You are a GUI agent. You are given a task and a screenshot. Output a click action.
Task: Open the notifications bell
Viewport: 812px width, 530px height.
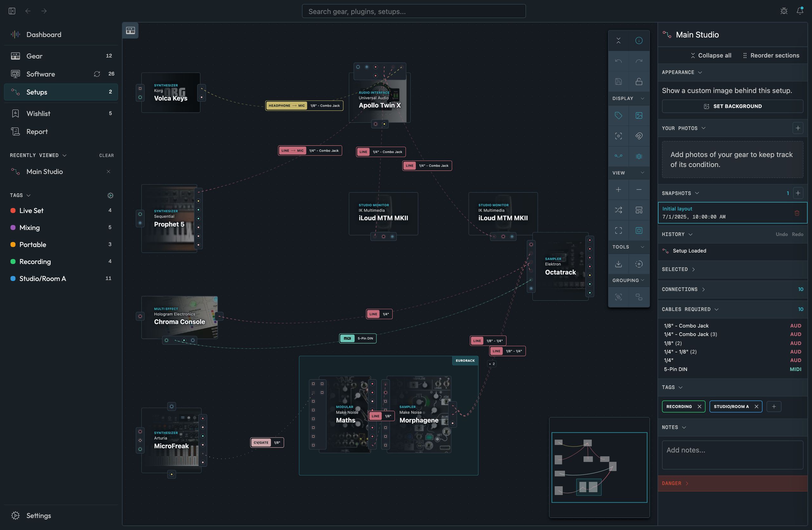click(x=800, y=11)
